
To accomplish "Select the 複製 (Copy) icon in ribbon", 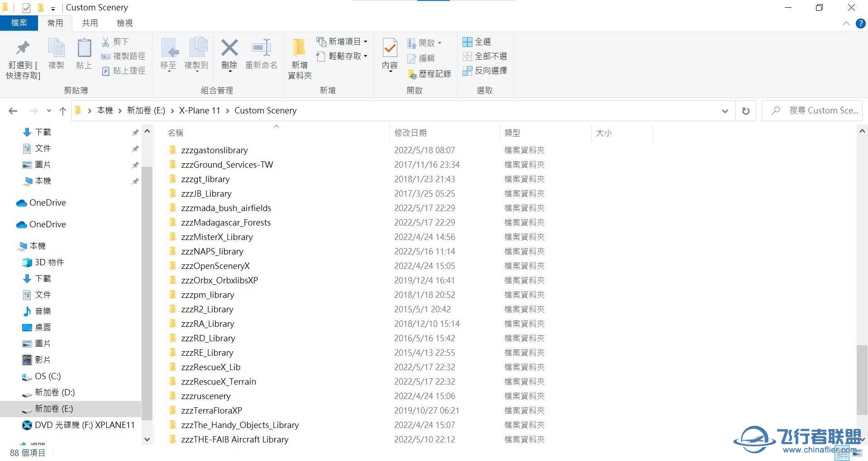I will pos(56,53).
